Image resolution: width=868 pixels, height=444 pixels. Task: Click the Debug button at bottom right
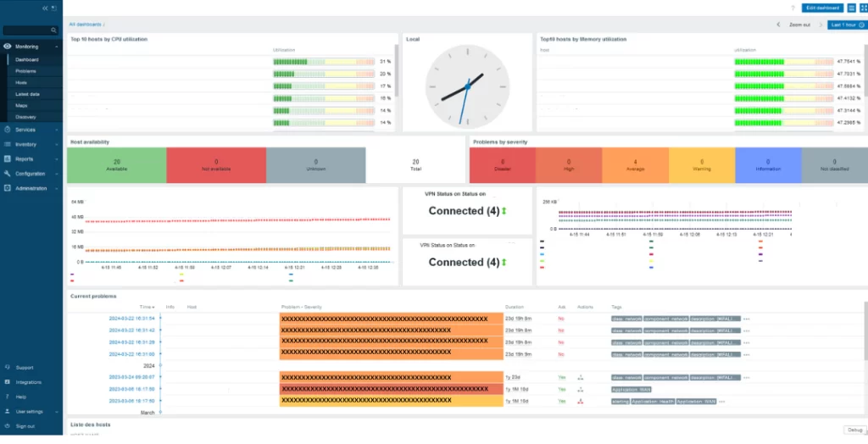point(854,430)
